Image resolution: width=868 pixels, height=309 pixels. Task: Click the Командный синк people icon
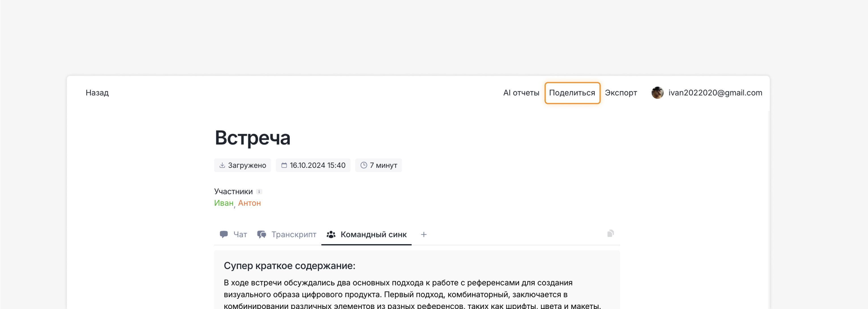331,235
